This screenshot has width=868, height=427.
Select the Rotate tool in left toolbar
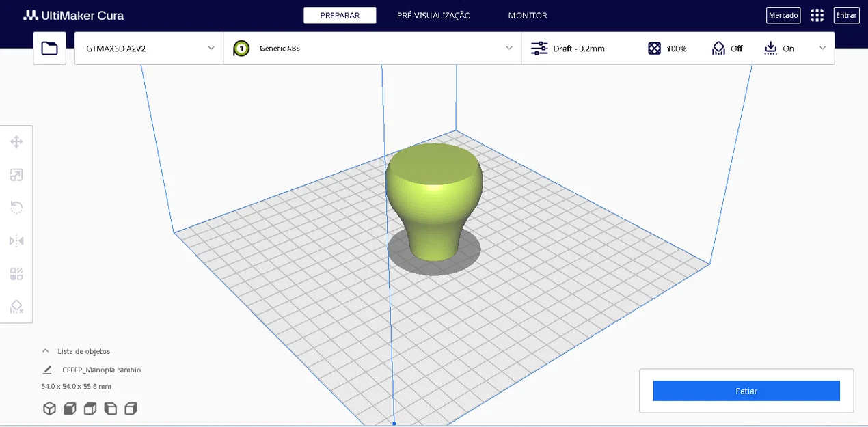pos(16,208)
